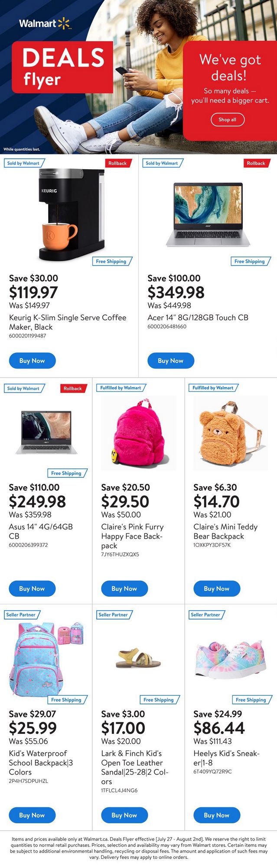Click the Rollback badge on Keurig
277x868 pixels.
click(117, 163)
